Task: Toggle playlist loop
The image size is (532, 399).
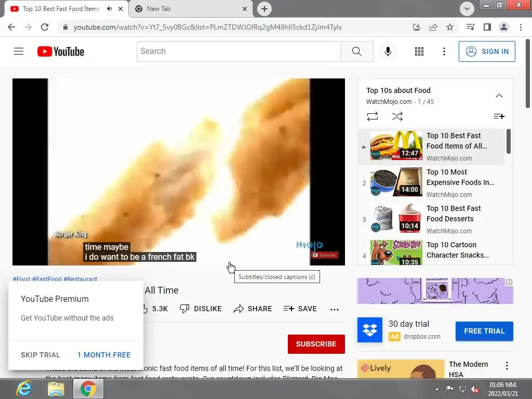Action: tap(372, 116)
